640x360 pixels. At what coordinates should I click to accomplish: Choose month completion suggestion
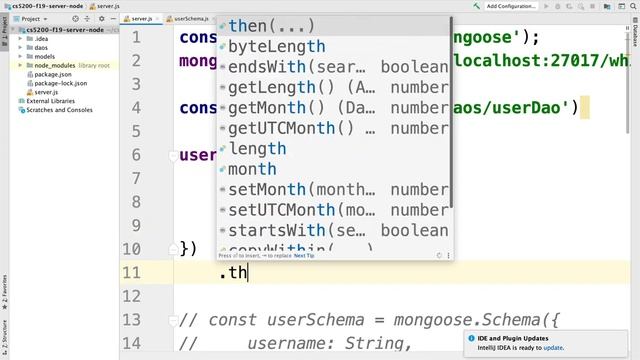[333, 169]
